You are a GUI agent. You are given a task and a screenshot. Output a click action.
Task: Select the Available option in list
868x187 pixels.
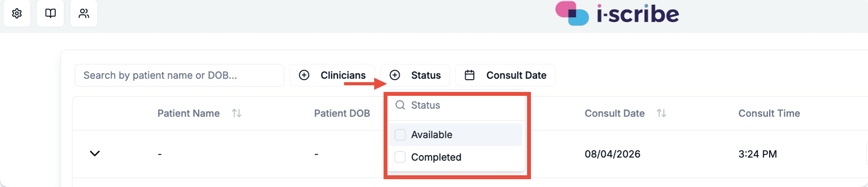coord(456,135)
